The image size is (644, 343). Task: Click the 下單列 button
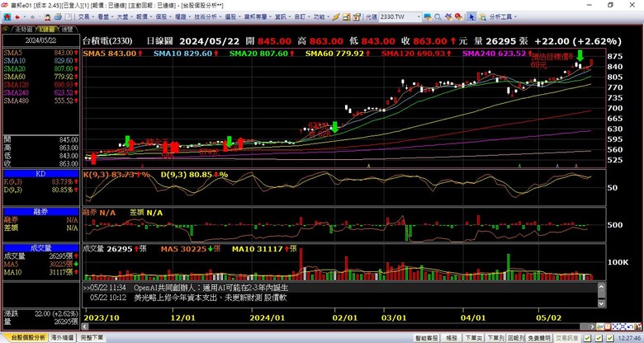[x=495, y=338]
